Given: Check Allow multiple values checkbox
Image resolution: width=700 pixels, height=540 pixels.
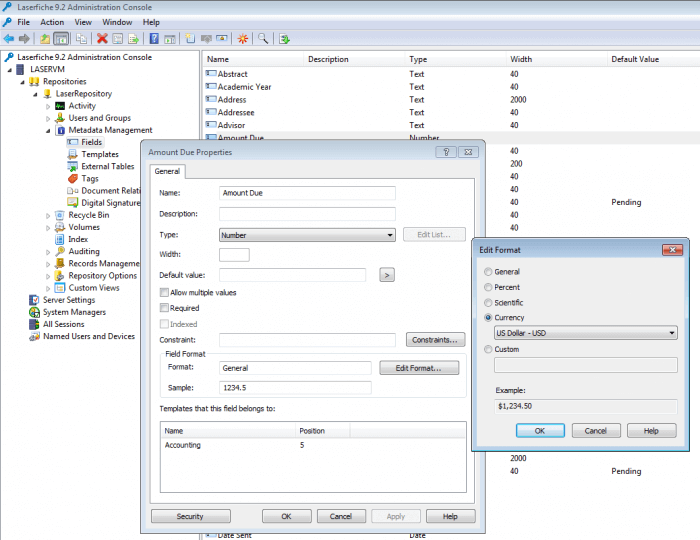Looking at the screenshot, I should click(x=164, y=293).
